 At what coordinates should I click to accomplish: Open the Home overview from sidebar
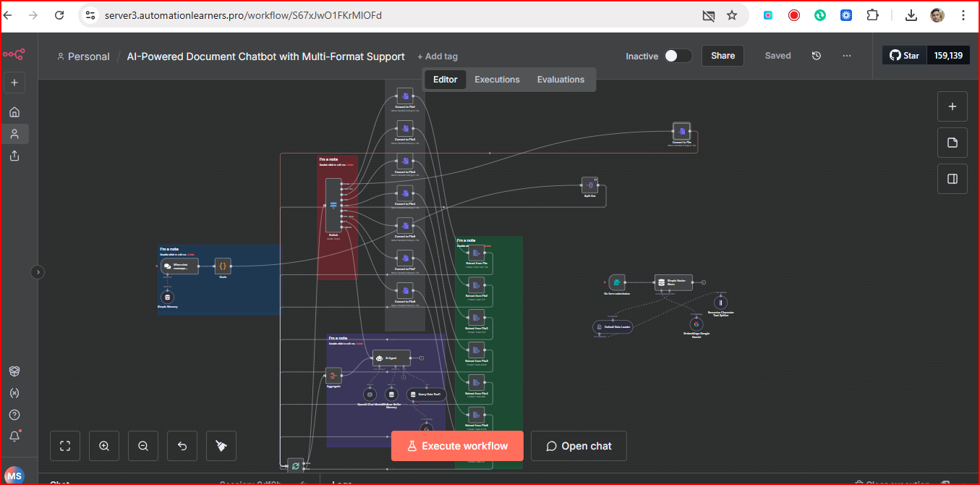point(14,111)
